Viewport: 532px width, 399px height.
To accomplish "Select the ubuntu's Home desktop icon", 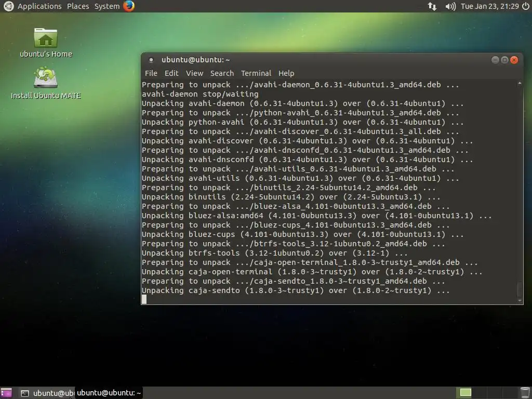I will pyautogui.click(x=46, y=43).
